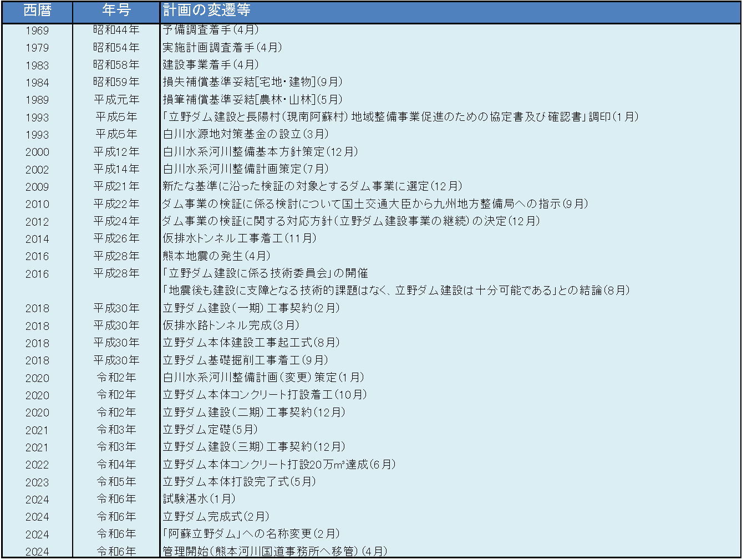The height and width of the screenshot is (560, 742).
Task: Select the 熊本地震の発生(4月) entry
Action: point(216,256)
